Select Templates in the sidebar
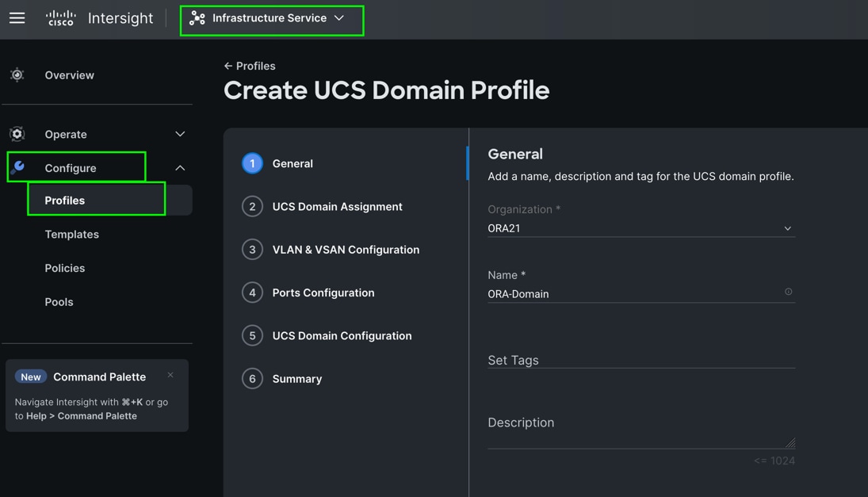Screen dimensions: 868x497 point(72,235)
